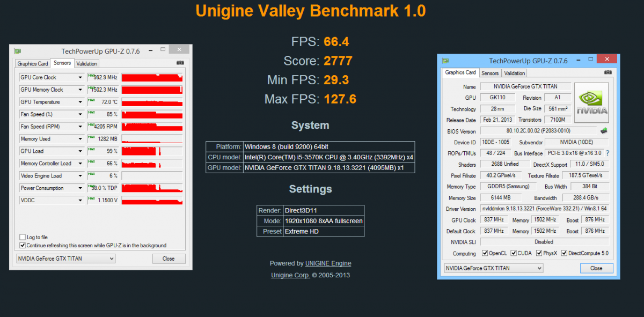Enable the Log to file checkbox
The width and height of the screenshot is (644, 317).
pyautogui.click(x=23, y=237)
